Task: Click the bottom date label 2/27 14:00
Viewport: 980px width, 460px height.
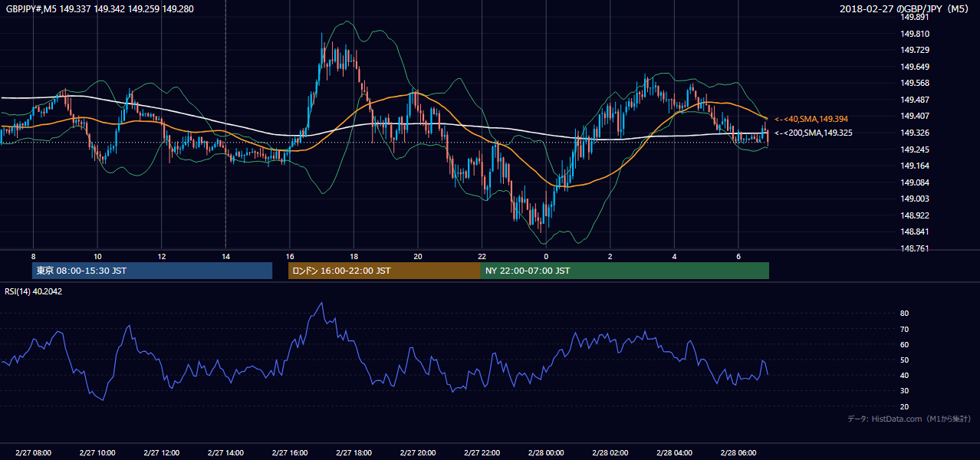Action: coord(225,453)
